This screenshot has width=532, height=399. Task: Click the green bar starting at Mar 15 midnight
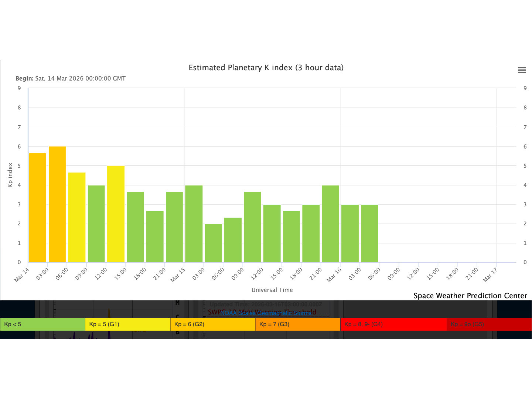[194, 224]
